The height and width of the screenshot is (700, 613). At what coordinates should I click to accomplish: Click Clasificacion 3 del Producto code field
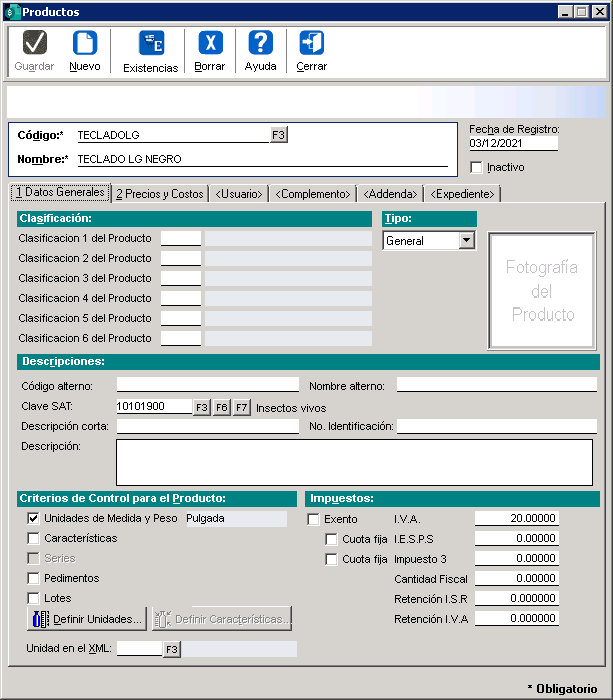[x=181, y=278]
